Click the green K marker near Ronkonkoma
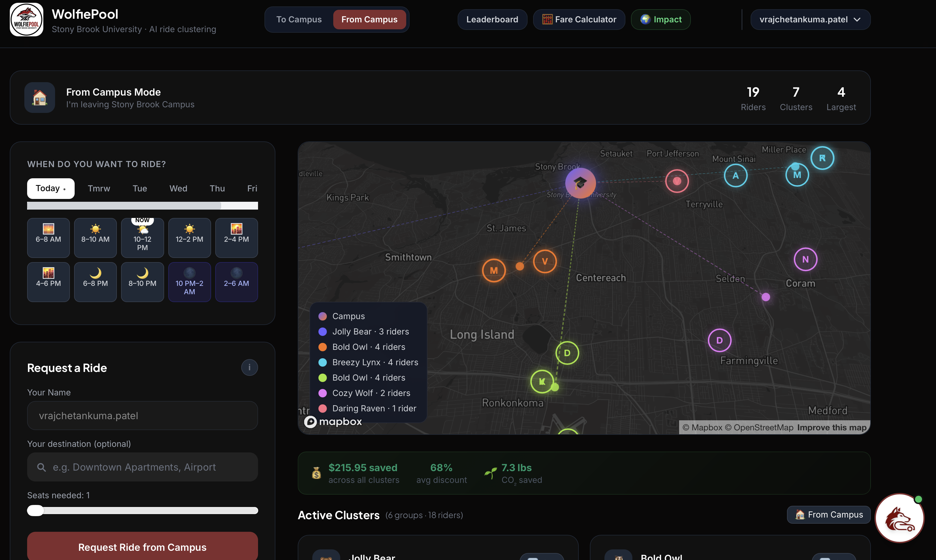Viewport: 936px width, 560px height. coord(542,381)
